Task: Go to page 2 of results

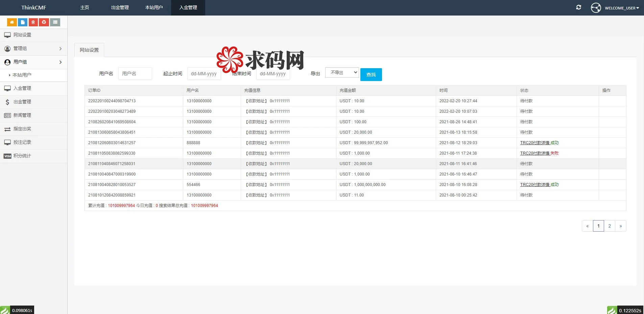Action: point(610,226)
